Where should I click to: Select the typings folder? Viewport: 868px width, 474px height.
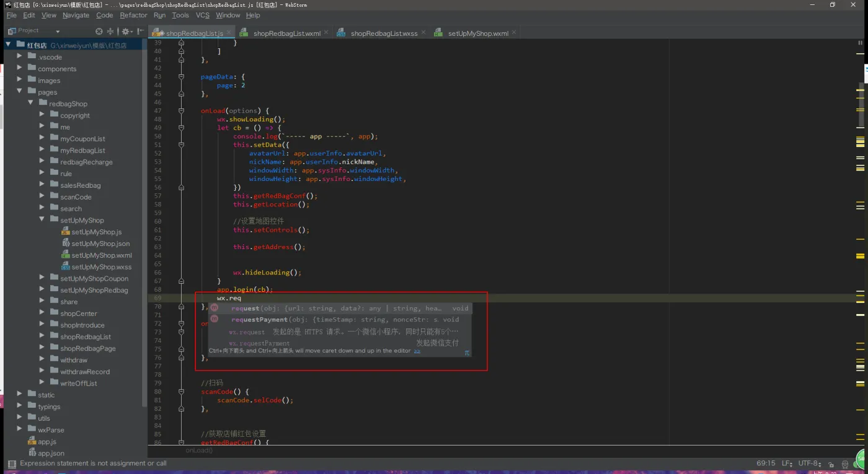pyautogui.click(x=49, y=406)
